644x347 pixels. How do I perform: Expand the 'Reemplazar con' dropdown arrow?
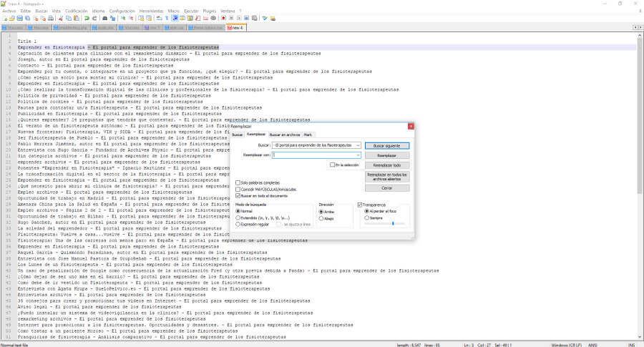point(358,155)
